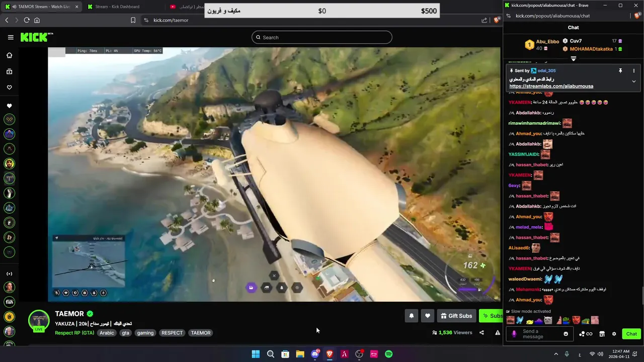Open the emoji picker in chat input
Viewport: 644px width, 362px height.
point(566,334)
